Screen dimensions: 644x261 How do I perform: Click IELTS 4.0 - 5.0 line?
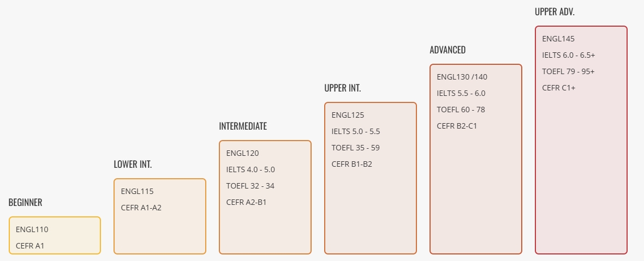[251, 169]
